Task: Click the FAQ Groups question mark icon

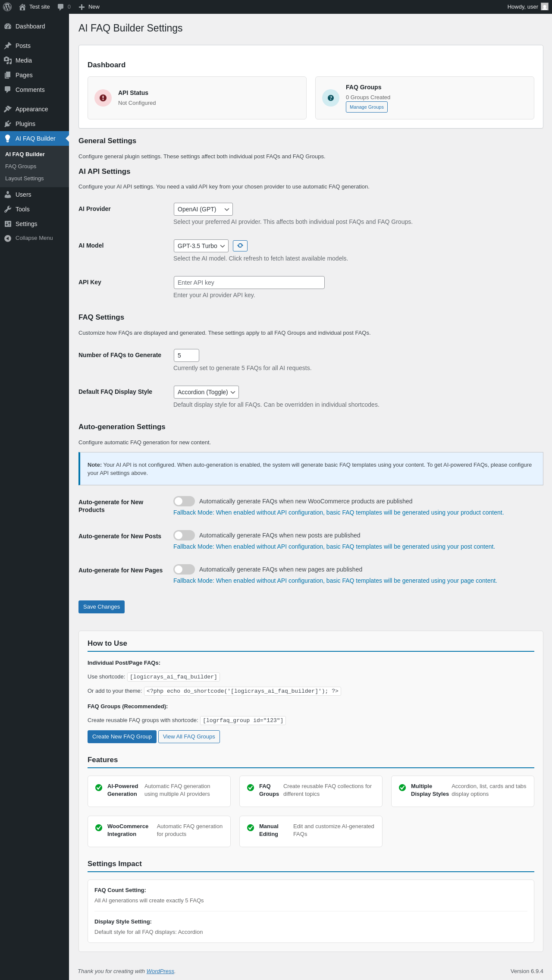Action: click(331, 98)
